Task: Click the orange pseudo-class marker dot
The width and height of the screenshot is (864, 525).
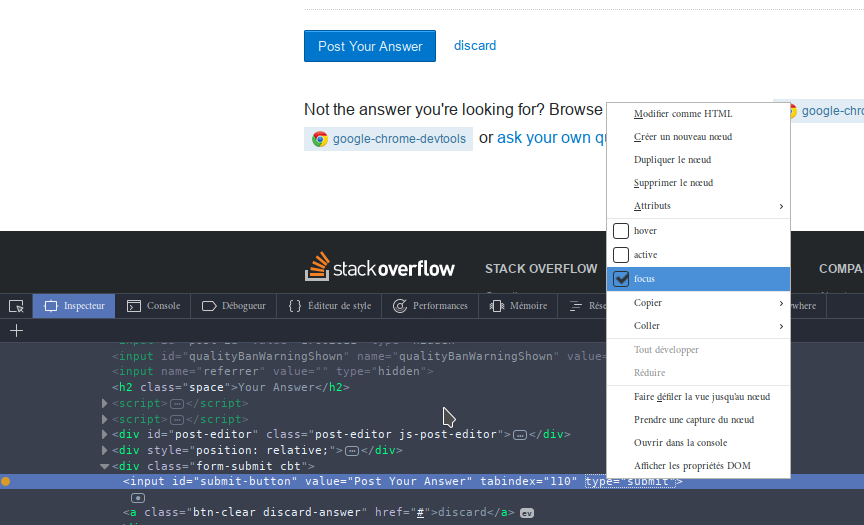Action: click(6, 481)
